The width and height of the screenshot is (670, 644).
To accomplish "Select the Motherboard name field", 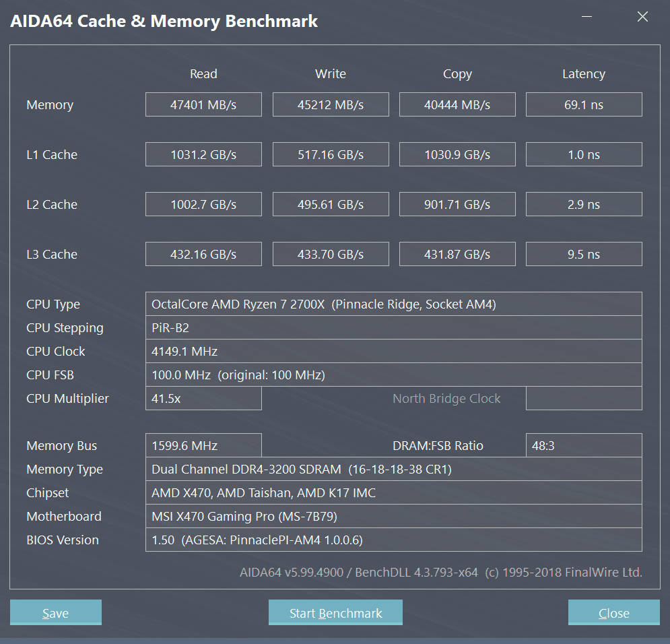I will (x=393, y=517).
